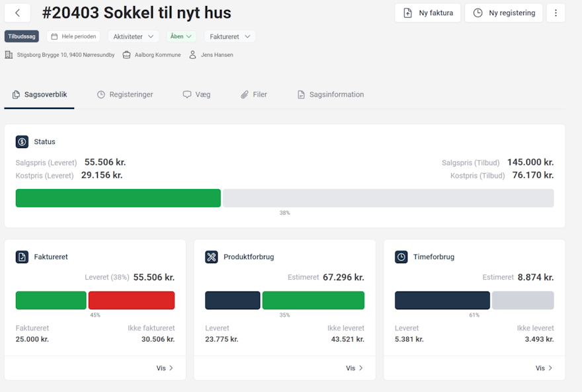This screenshot has height=392, width=582.
Task: Click Vis in the Produktforbrug card
Action: tap(354, 368)
